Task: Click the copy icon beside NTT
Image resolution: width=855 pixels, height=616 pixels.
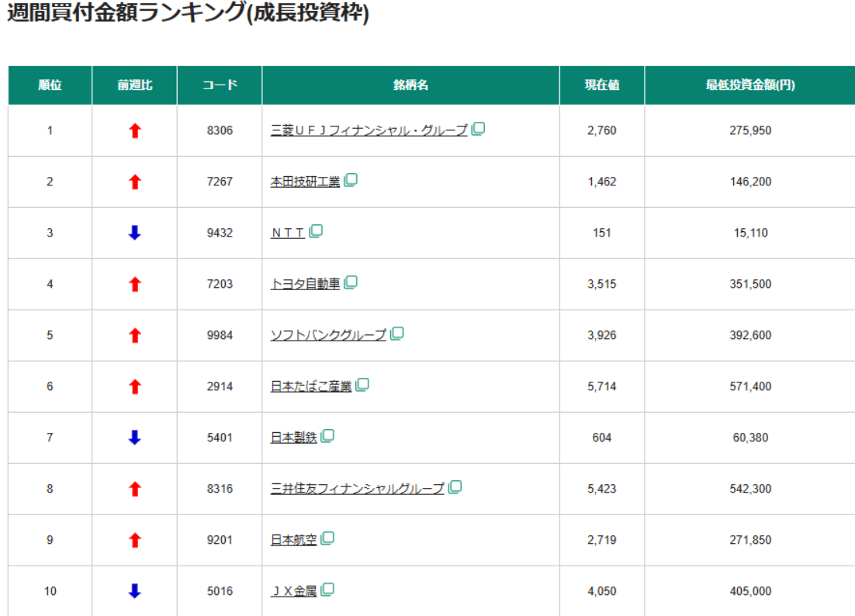Action: [x=316, y=231]
